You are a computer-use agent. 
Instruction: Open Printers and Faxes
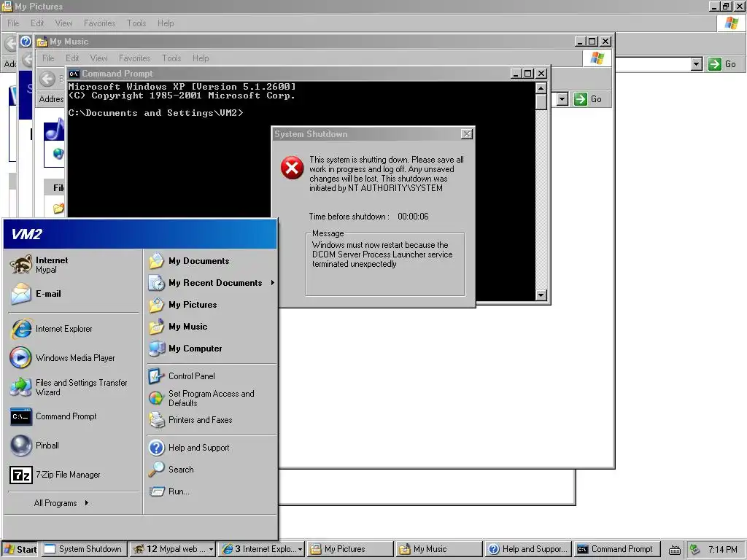[211, 420]
